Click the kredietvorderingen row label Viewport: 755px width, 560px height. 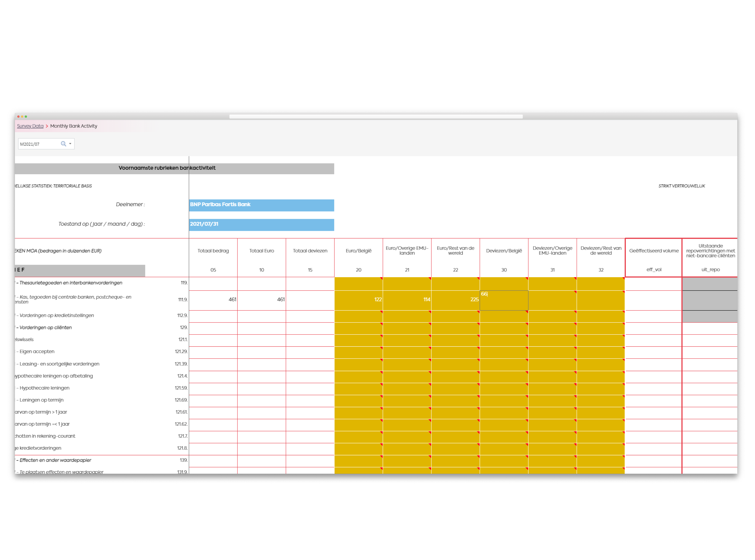pos(38,448)
